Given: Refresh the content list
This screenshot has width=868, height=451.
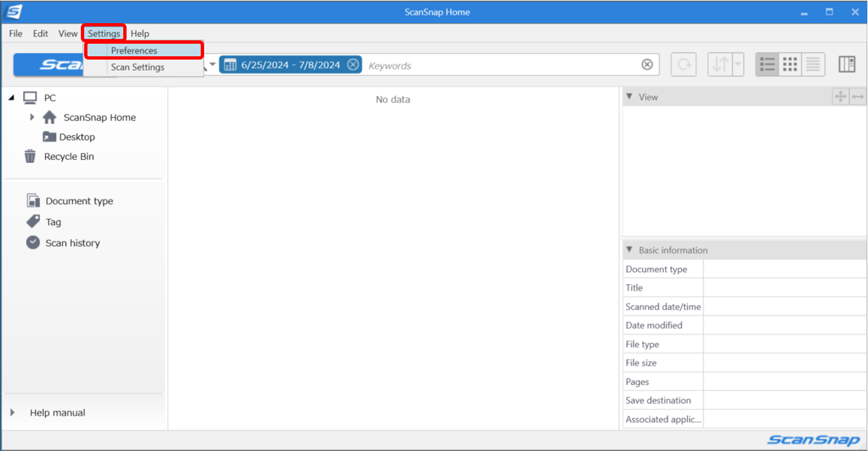Looking at the screenshot, I should (684, 64).
